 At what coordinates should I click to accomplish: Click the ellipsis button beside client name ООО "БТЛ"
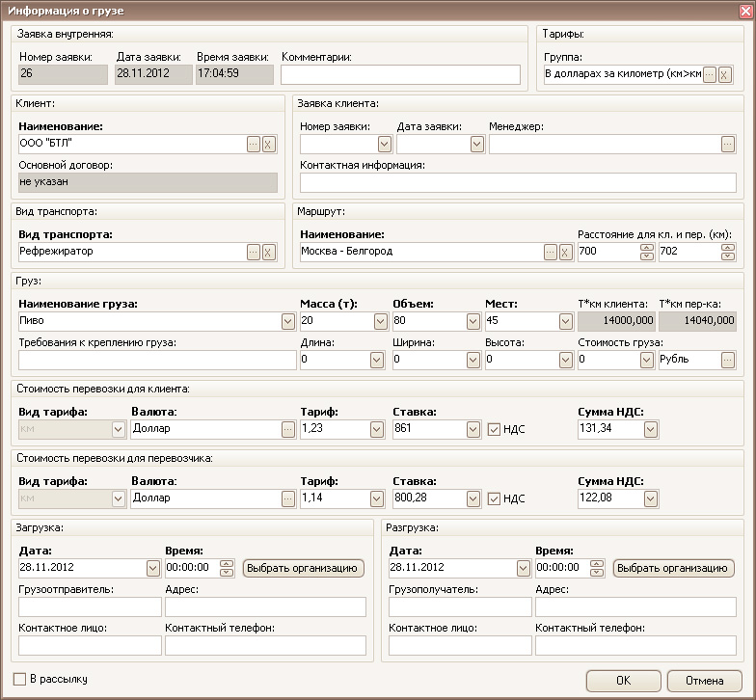click(x=254, y=144)
